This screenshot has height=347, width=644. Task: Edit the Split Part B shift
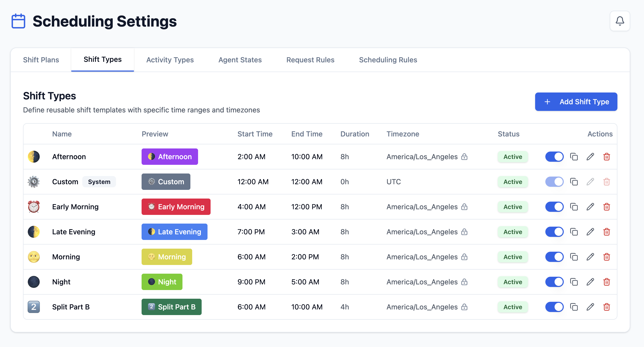[590, 307]
